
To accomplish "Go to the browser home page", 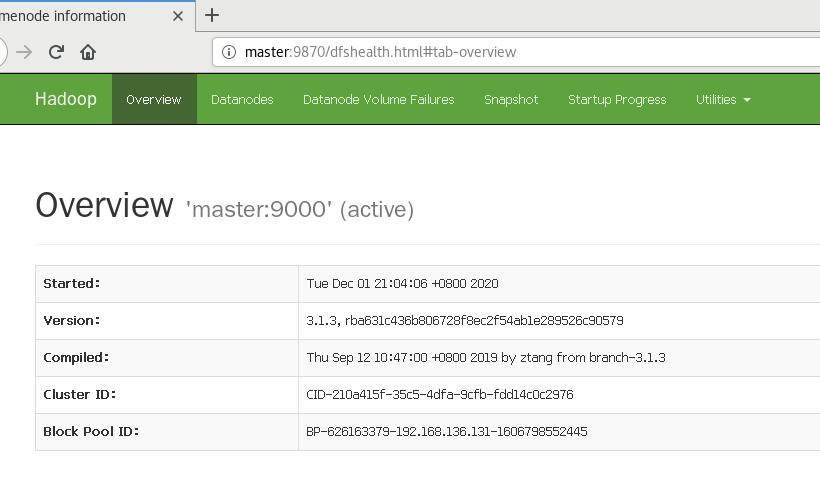I will [x=88, y=52].
